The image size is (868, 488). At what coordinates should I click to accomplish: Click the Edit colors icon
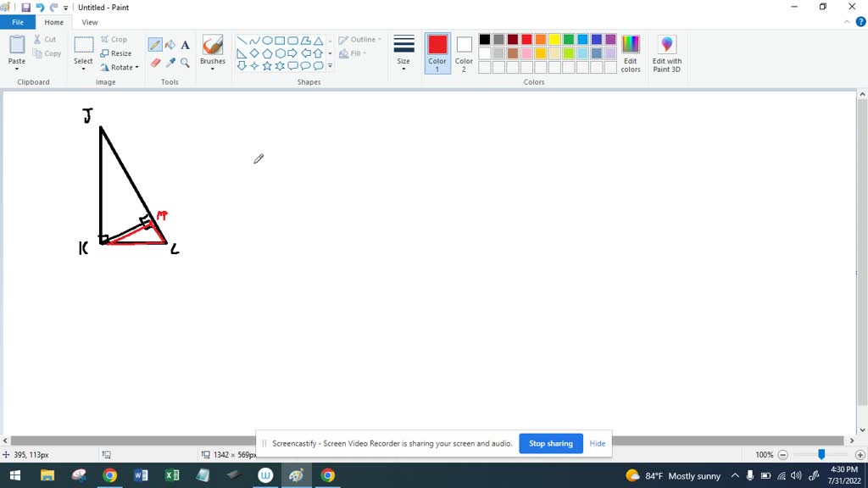631,53
